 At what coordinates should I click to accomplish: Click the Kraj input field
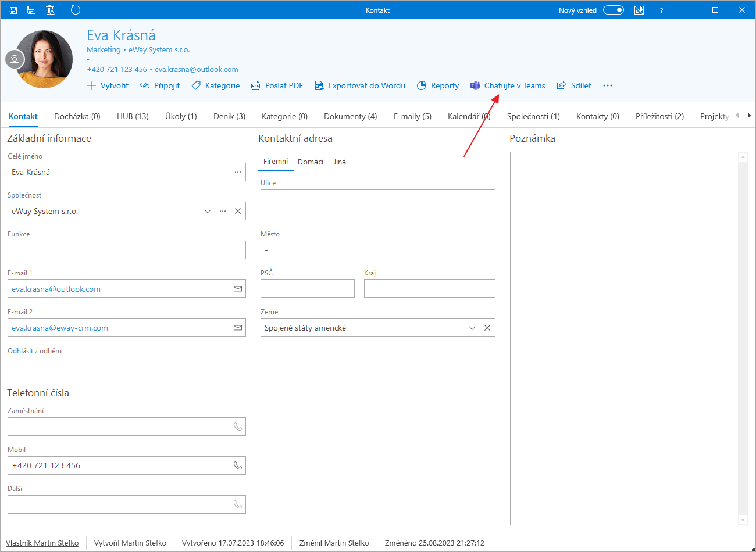(430, 289)
